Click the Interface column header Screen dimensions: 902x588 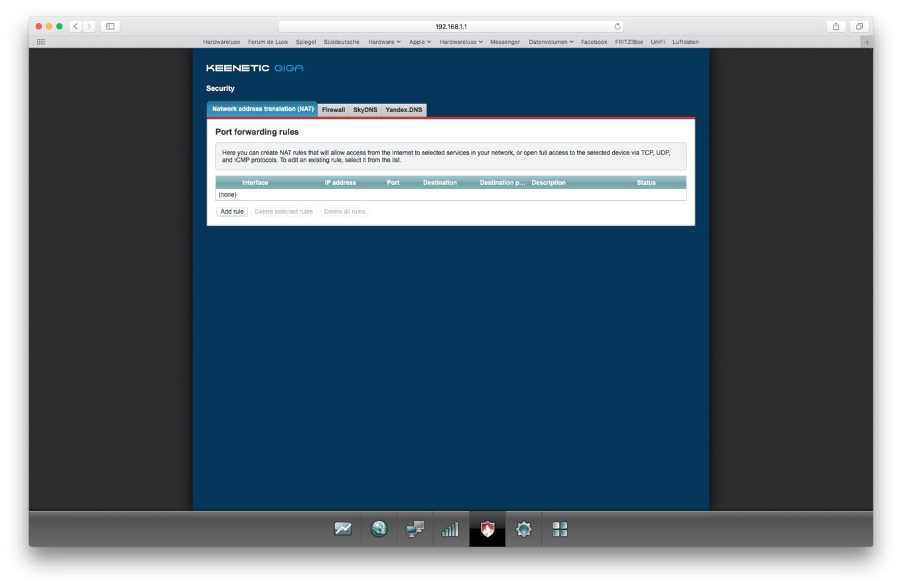tap(255, 182)
